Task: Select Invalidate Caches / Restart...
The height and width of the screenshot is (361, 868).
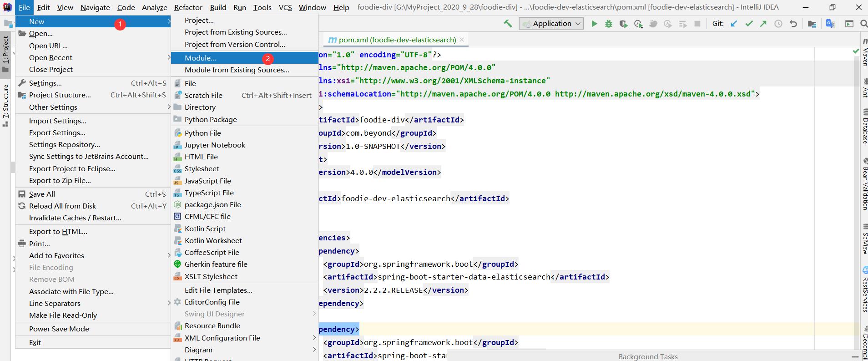Action: pyautogui.click(x=93, y=218)
